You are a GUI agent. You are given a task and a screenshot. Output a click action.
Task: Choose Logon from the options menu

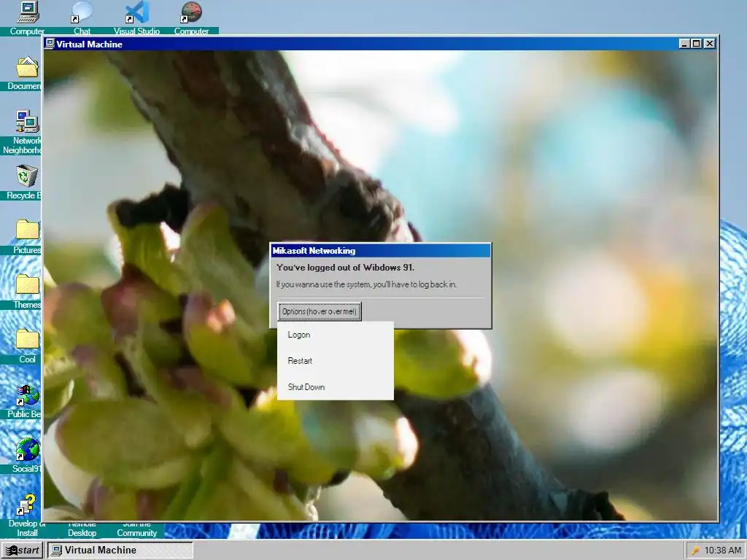[x=336, y=335]
